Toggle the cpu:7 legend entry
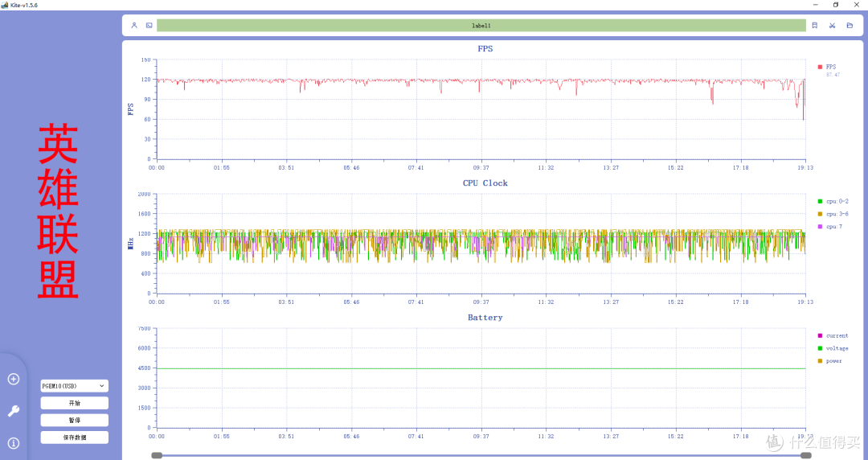The width and height of the screenshot is (868, 460). tap(829, 227)
